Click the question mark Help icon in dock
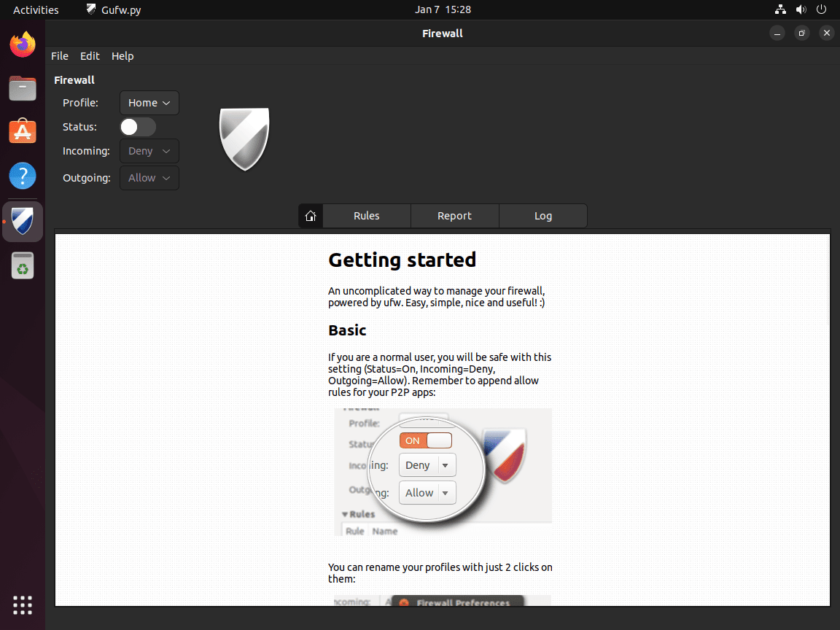 pos(22,176)
